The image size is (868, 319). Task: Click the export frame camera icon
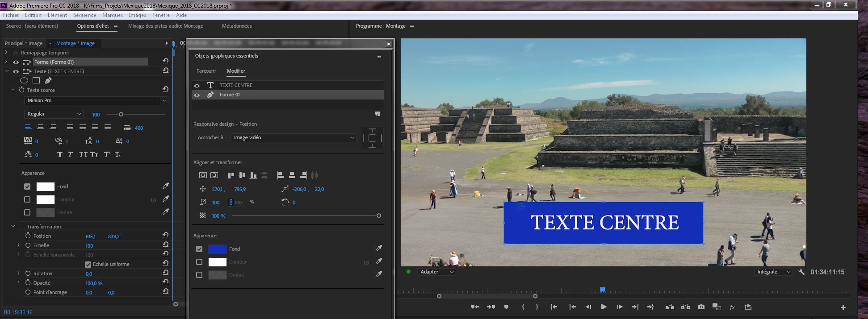(701, 307)
